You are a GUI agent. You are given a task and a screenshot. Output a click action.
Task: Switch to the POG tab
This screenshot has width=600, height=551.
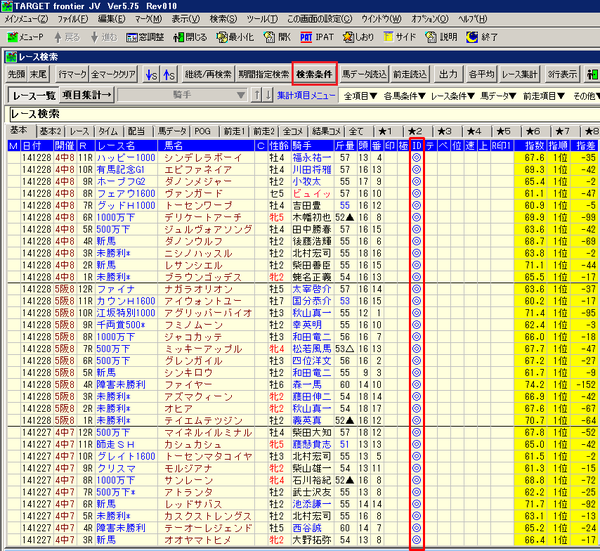(203, 131)
